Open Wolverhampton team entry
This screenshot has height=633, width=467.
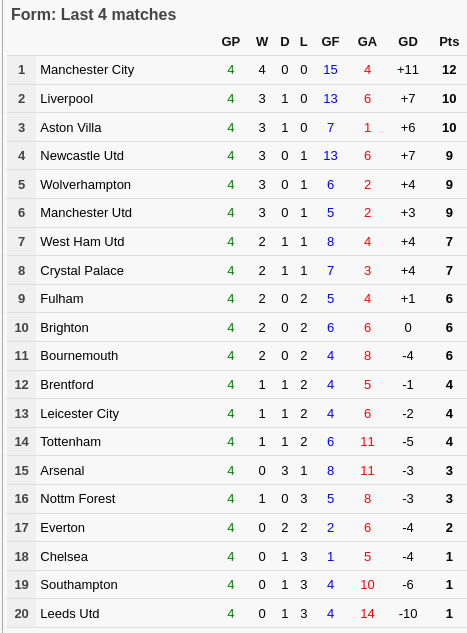click(x=86, y=184)
